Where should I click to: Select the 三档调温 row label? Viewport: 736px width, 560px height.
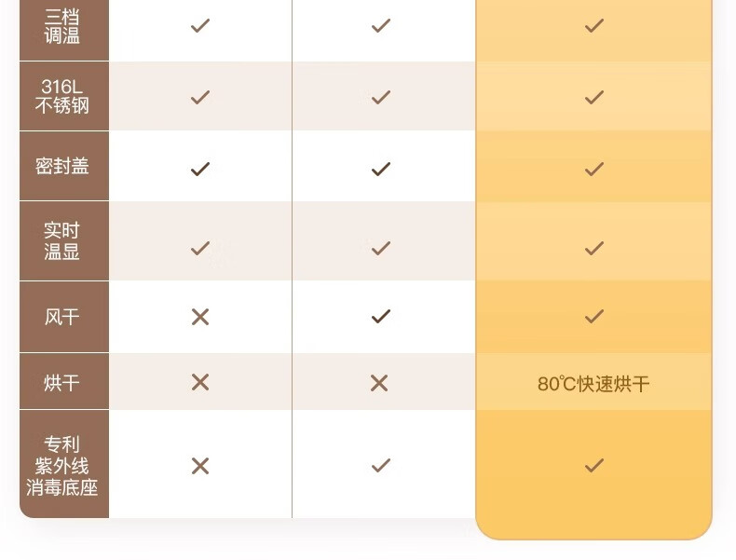coord(62,26)
